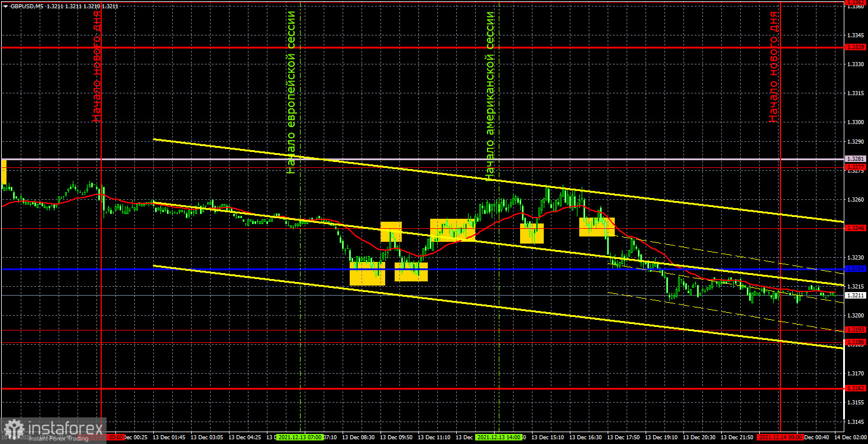Select the GBPUSD,M5 chart title text
The width and height of the screenshot is (868, 444).
coord(26,6)
